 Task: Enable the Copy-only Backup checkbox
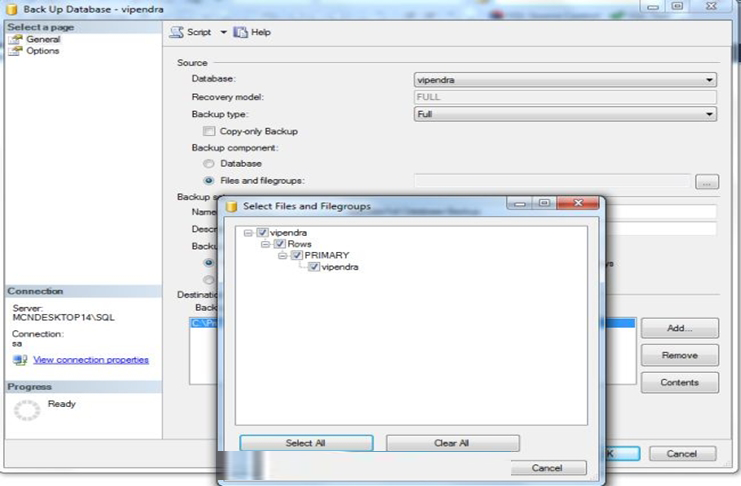click(209, 131)
